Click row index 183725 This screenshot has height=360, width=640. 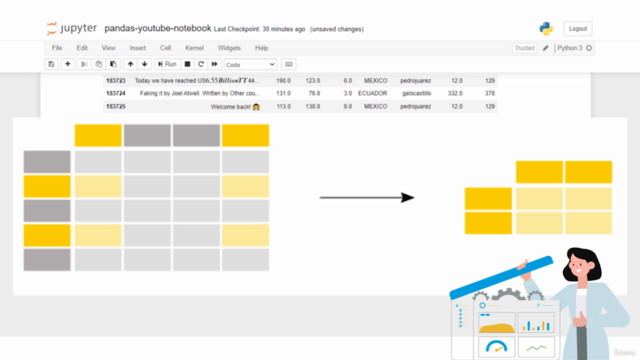116,107
